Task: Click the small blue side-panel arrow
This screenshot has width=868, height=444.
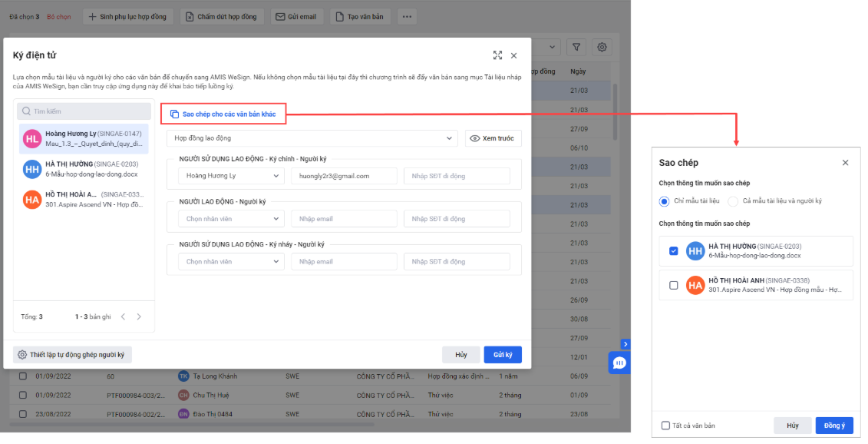Action: [x=625, y=344]
